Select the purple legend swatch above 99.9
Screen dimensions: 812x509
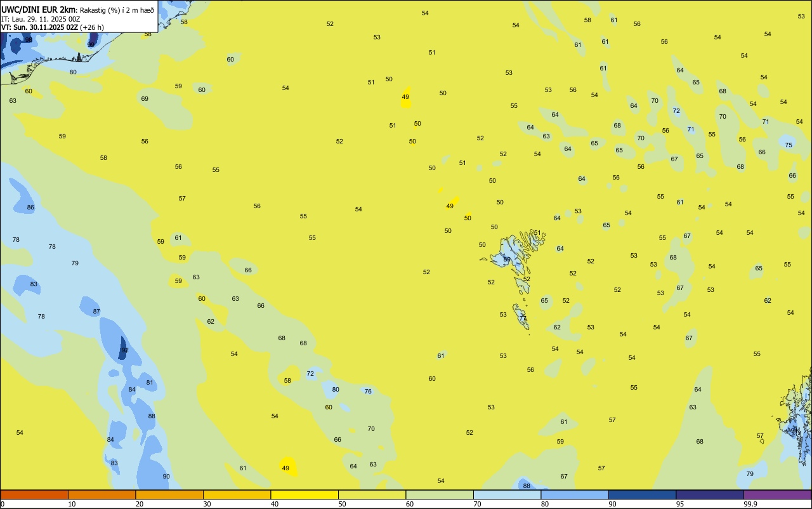(x=777, y=494)
